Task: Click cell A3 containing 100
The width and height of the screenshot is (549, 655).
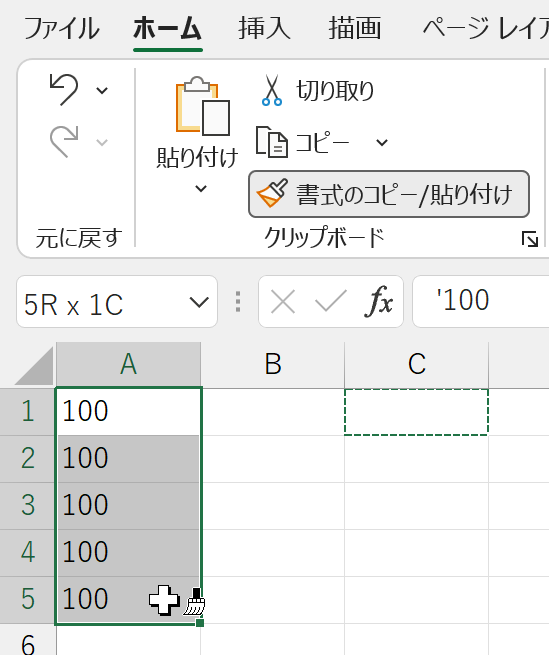Action: 128,505
